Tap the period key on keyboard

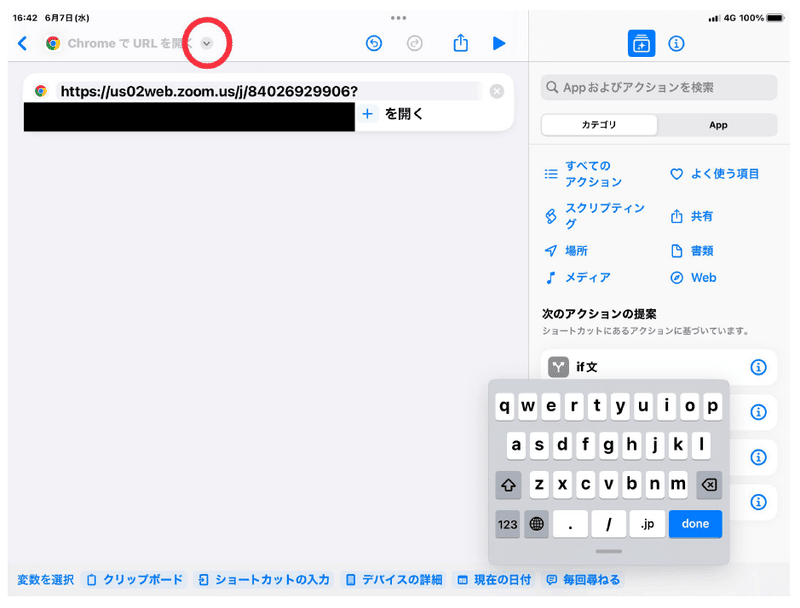(x=570, y=524)
